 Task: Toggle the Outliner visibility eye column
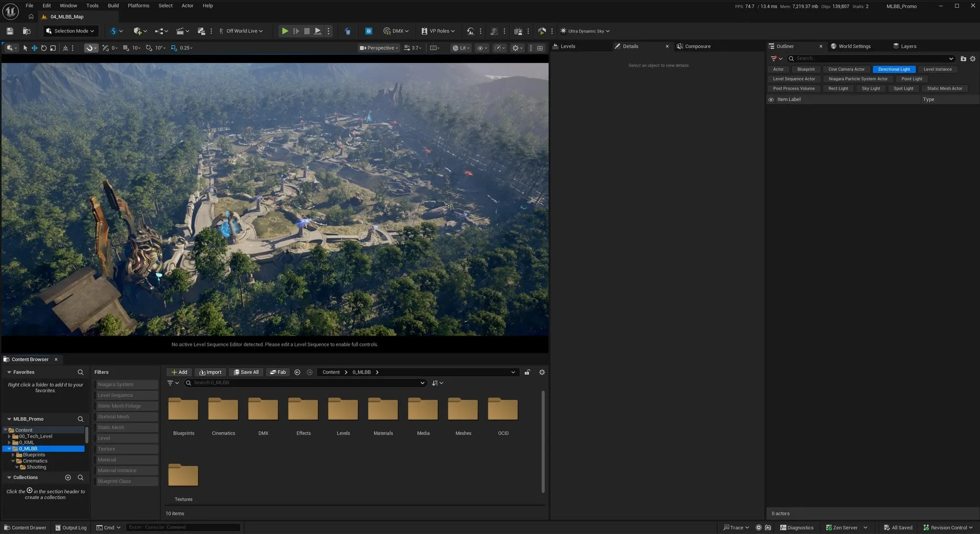(771, 100)
